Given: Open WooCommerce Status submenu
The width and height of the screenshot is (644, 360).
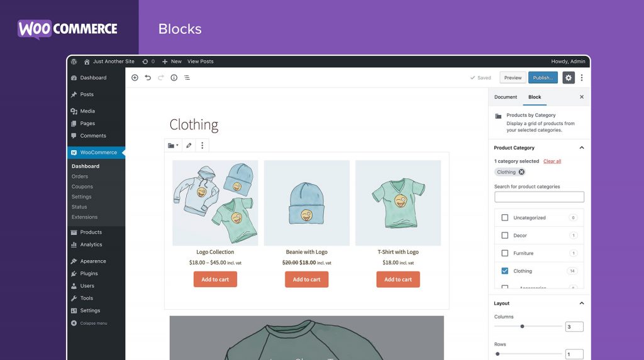Looking at the screenshot, I should coord(79,207).
